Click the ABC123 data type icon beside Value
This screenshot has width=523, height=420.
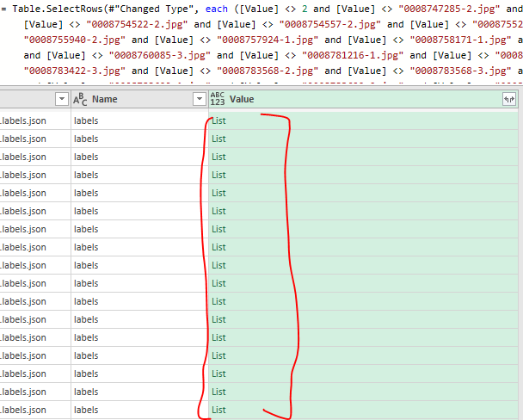[218, 99]
